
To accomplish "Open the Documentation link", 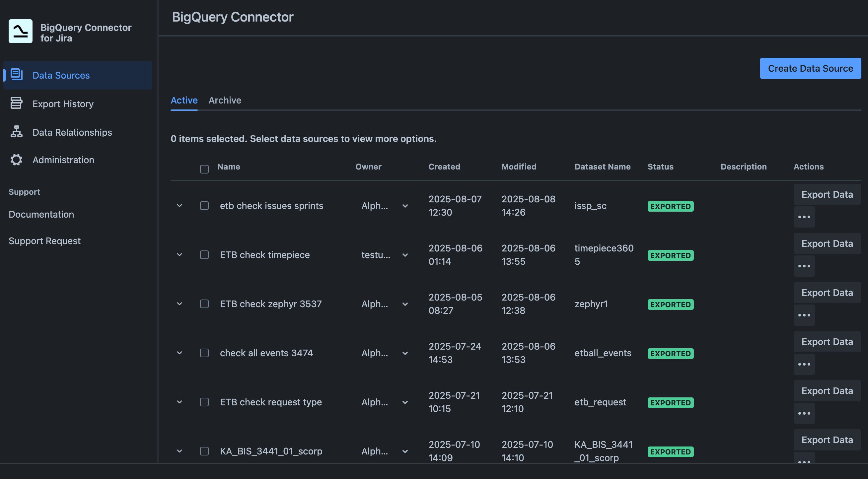I will (x=41, y=214).
